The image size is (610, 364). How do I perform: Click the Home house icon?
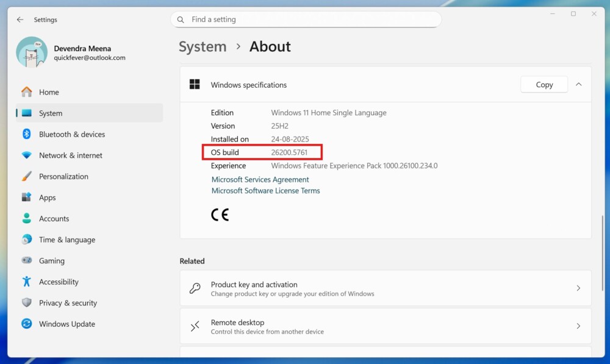click(x=26, y=92)
